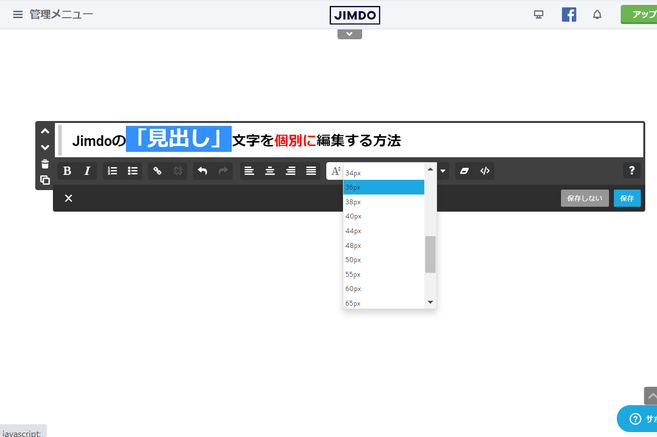The image size is (657, 437).
Task: Click the scroll-to-top arrow button
Action: tap(651, 396)
